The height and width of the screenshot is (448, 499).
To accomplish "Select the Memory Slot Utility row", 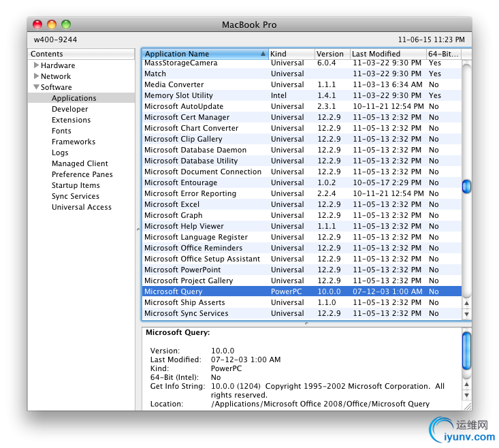I will point(302,95).
